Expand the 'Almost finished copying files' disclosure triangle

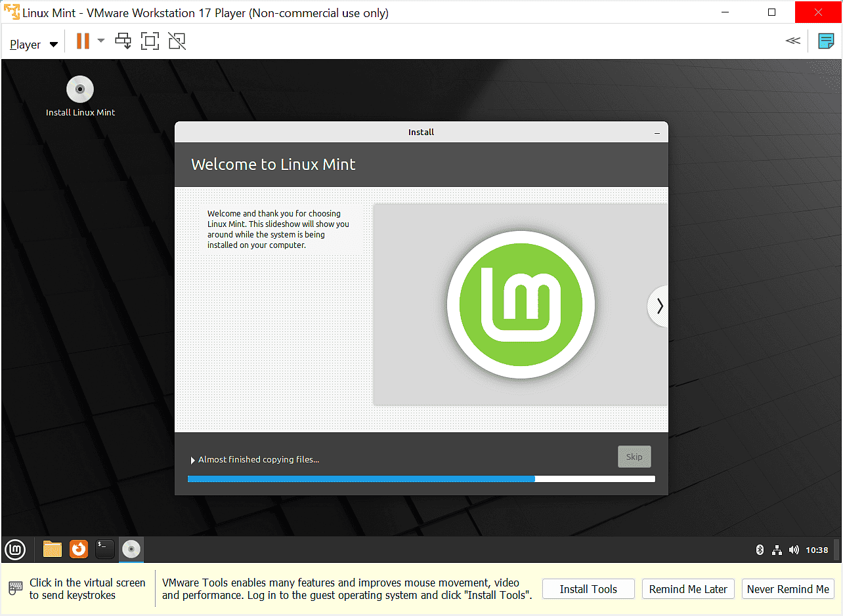pyautogui.click(x=192, y=459)
